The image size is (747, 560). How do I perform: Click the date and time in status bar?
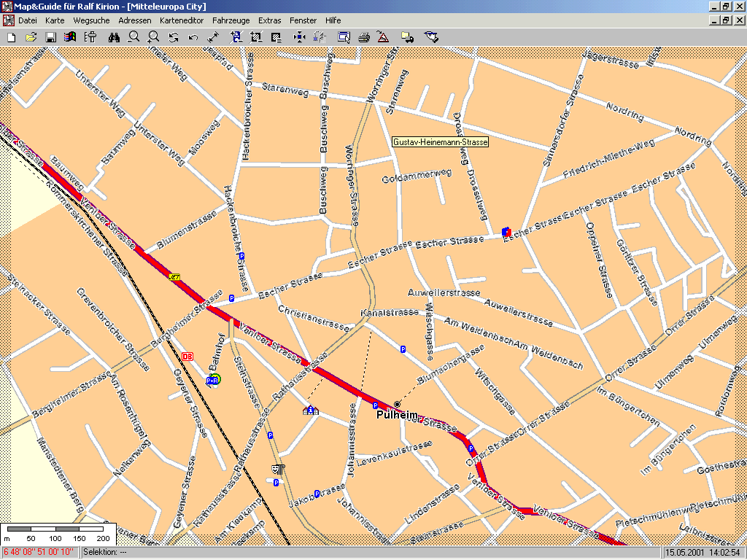[703, 553]
